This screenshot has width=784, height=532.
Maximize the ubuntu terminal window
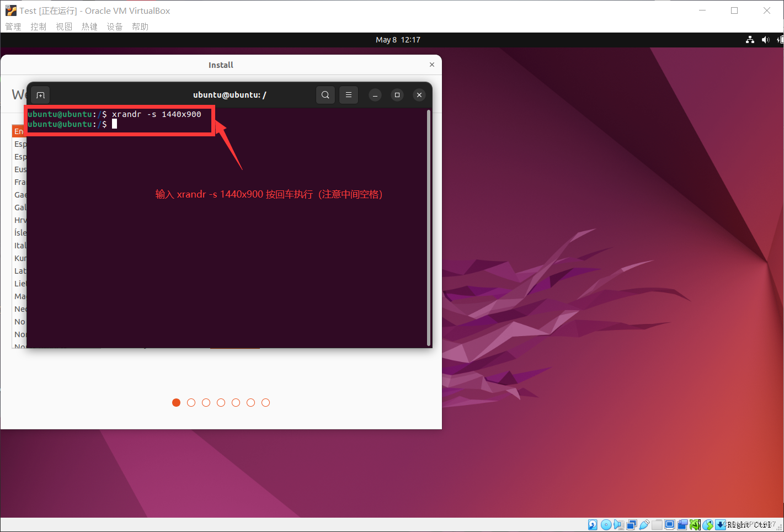397,95
